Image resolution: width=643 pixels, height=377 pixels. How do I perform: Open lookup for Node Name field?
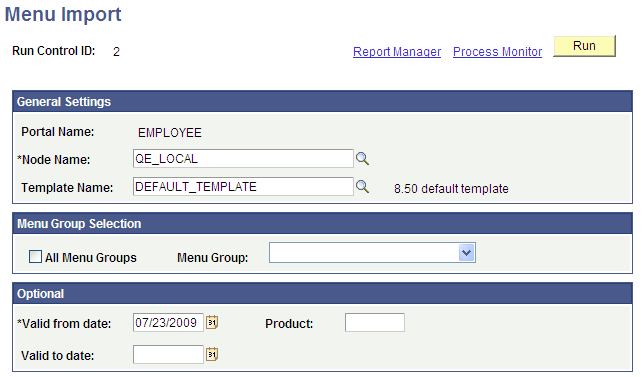point(362,158)
